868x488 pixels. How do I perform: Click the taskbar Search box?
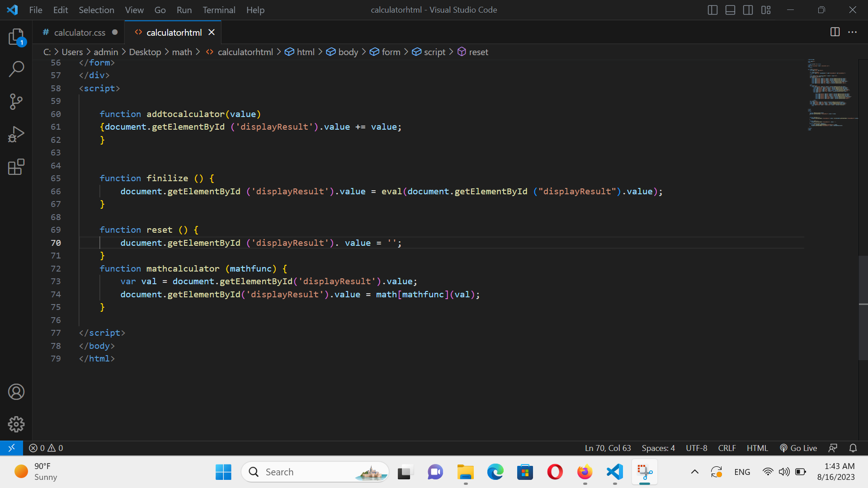(x=315, y=472)
